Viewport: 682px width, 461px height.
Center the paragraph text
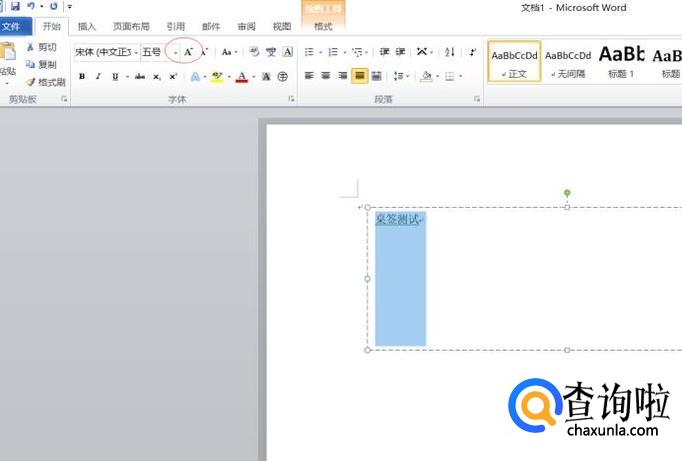(326, 76)
